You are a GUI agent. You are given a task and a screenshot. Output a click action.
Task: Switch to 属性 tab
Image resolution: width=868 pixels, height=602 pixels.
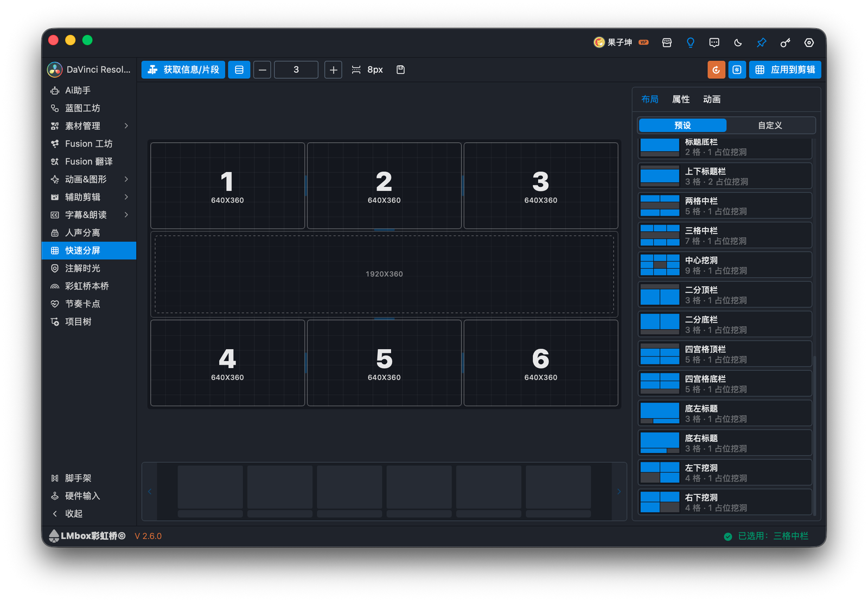(681, 99)
